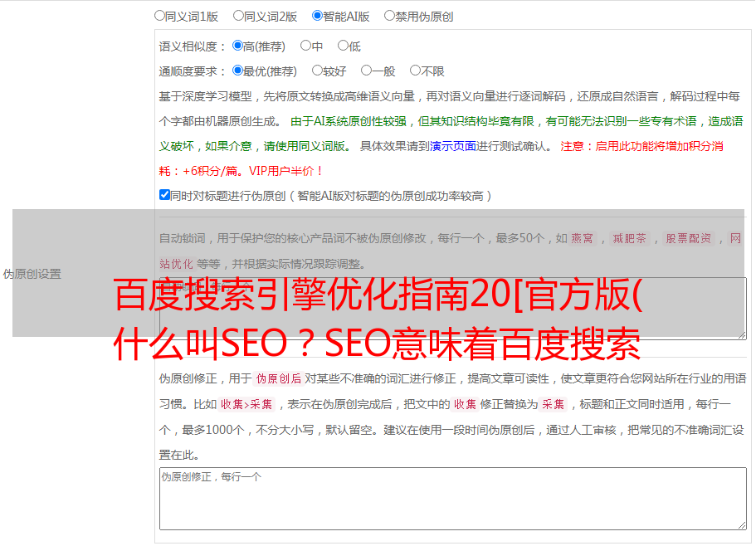Choose 一般 for 通顺度要求
756x546 pixels.
point(367,71)
